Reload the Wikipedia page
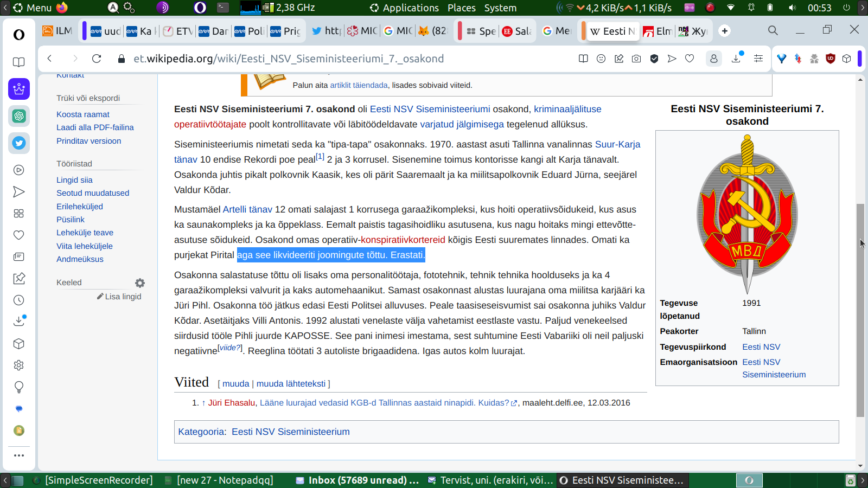The image size is (868, 488). (x=97, y=59)
